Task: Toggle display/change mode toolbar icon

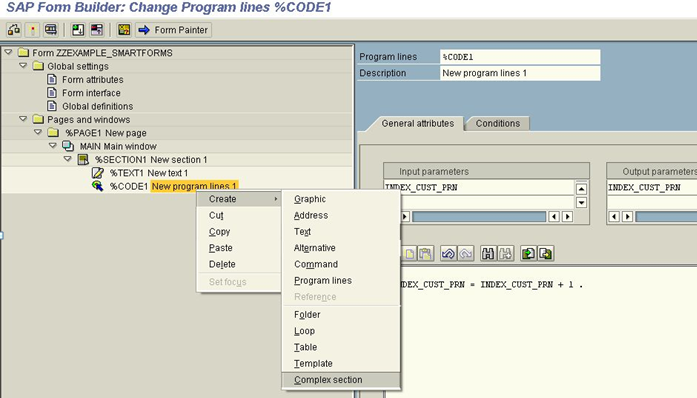Action: point(14,30)
